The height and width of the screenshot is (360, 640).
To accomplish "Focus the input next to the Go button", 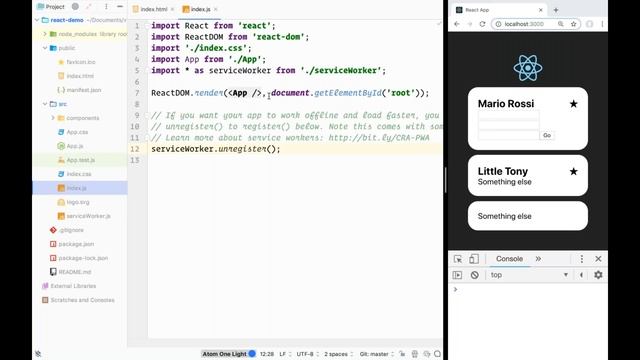I will click(509, 135).
